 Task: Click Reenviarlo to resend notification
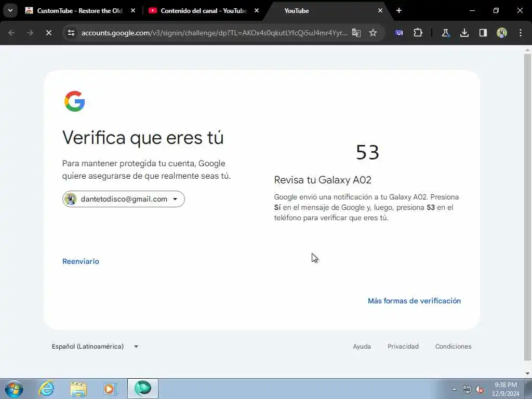click(81, 261)
